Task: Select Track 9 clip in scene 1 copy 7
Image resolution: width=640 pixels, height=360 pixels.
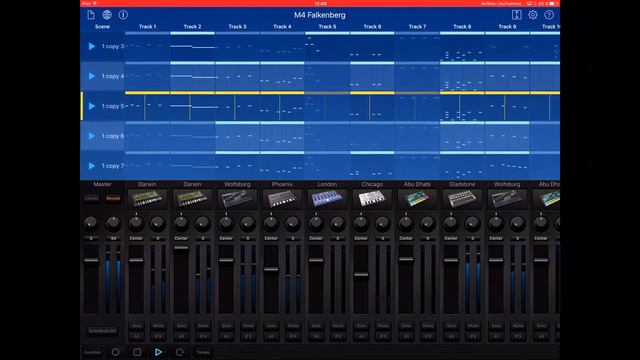Action: pyautogui.click(x=507, y=167)
